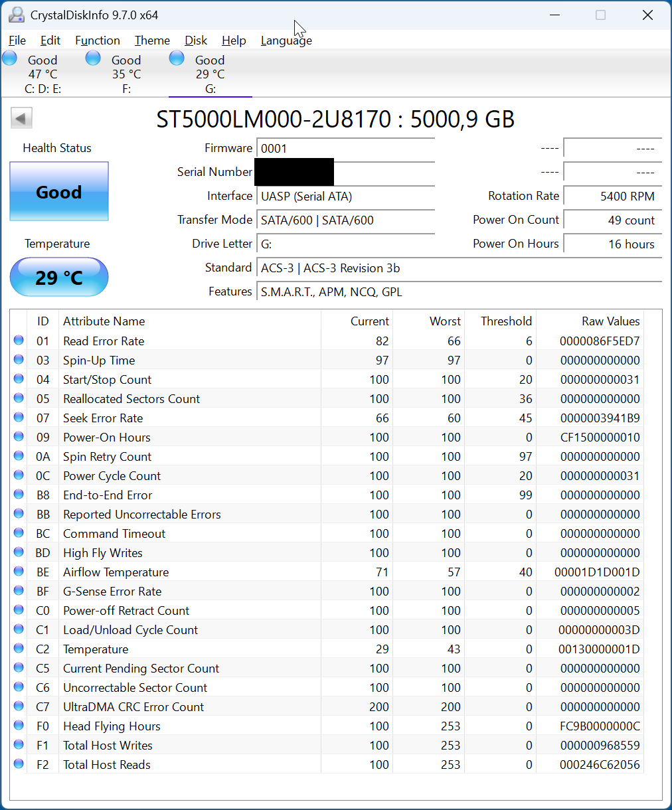672x810 pixels.
Task: Click status orb for Command Timeout
Action: 19,533
